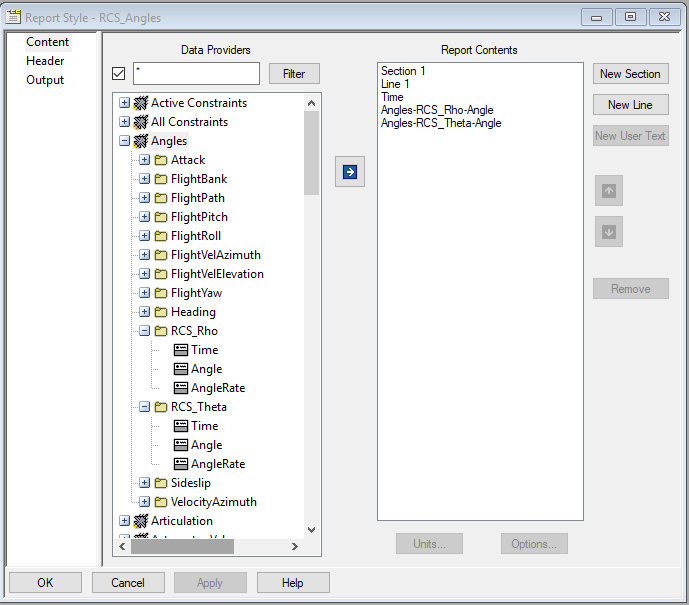689x605 pixels.
Task: Click the RCS_Theta folder icon
Action: coord(161,407)
